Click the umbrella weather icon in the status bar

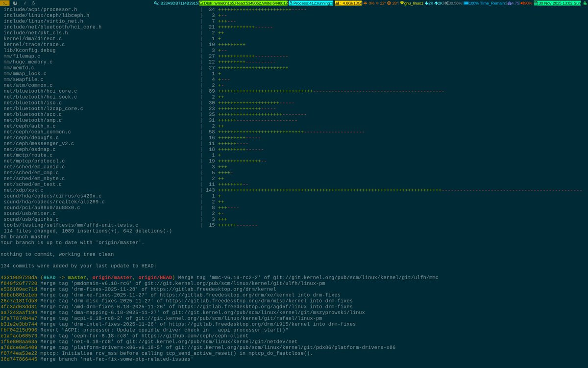pos(365,4)
